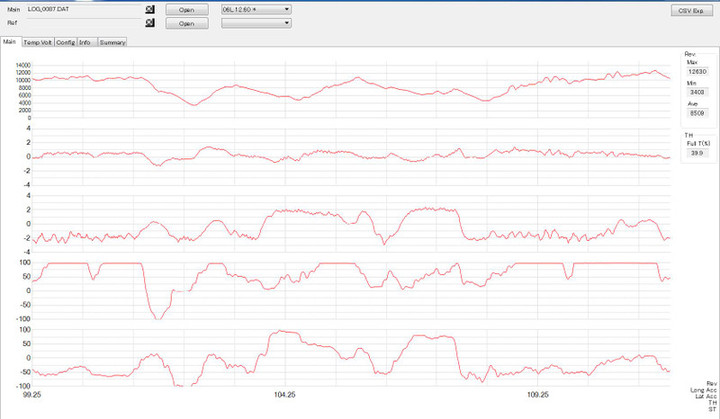720x419 pixels.
Task: Switch to the Temp Volt tab
Action: (x=37, y=42)
